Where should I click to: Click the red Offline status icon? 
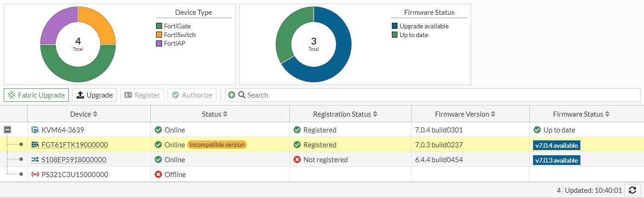pos(158,175)
